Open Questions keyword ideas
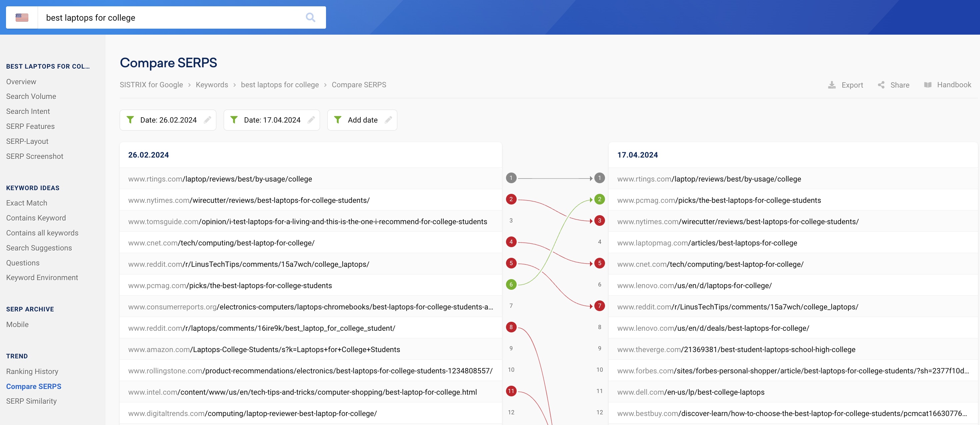Image resolution: width=980 pixels, height=425 pixels. click(22, 263)
